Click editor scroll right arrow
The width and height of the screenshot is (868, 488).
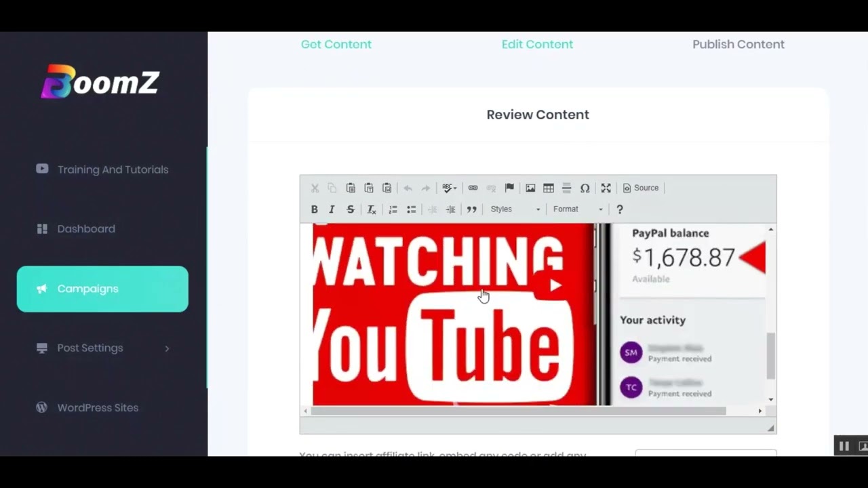click(759, 411)
